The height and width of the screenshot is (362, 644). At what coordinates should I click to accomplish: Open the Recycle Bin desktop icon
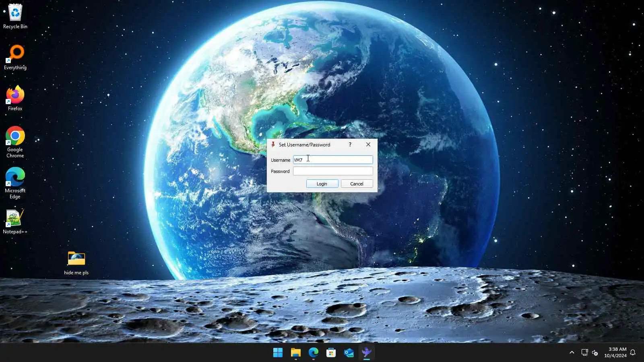[x=15, y=16]
